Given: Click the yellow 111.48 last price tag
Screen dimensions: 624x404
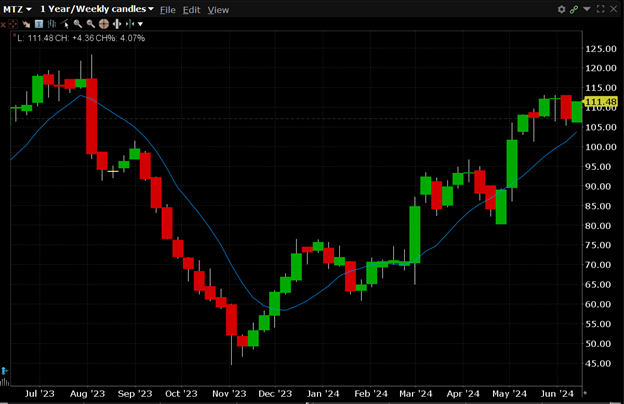Looking at the screenshot, I should click(x=600, y=102).
